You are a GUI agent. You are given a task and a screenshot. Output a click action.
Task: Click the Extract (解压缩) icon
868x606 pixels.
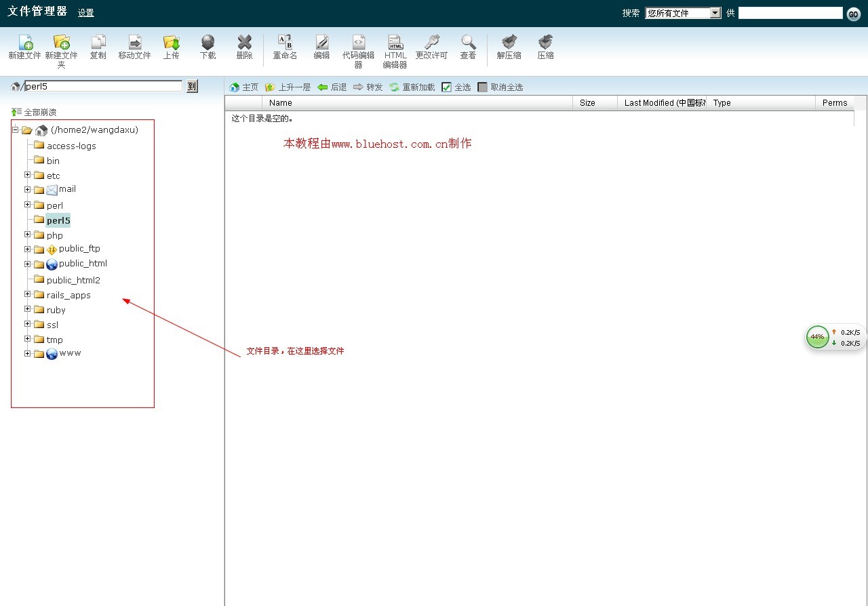pos(509,43)
